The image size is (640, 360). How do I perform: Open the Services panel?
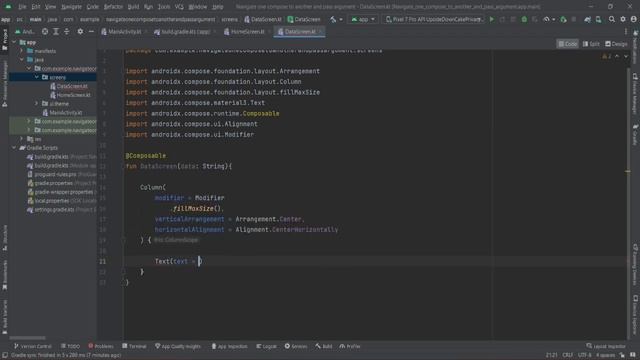point(296,346)
